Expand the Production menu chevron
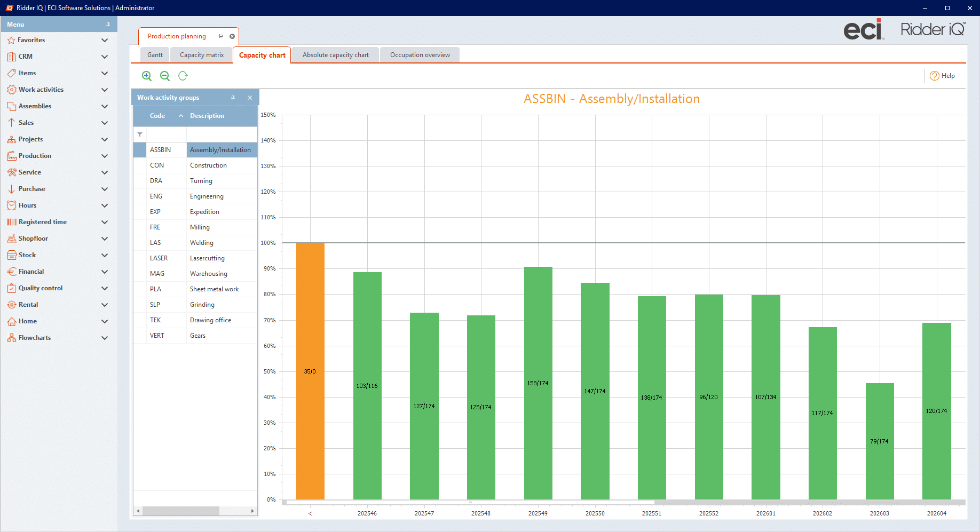Viewport: 980px width, 532px height. coord(105,156)
